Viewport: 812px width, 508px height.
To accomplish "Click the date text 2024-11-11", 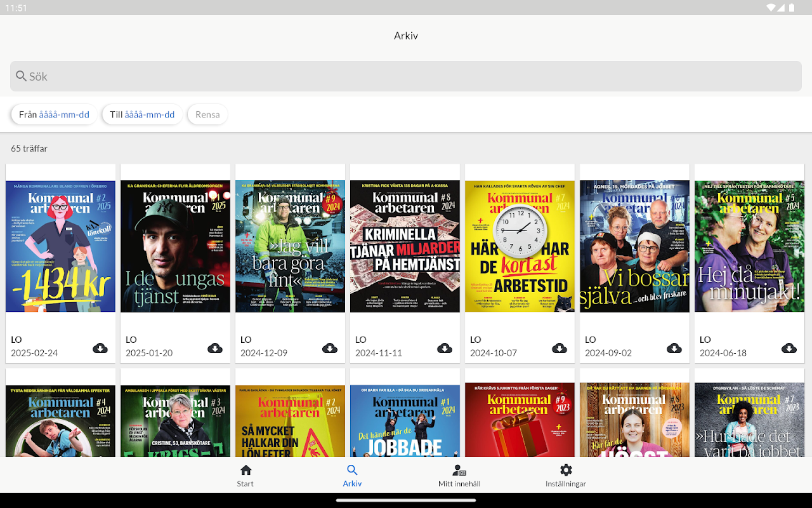I will click(379, 353).
